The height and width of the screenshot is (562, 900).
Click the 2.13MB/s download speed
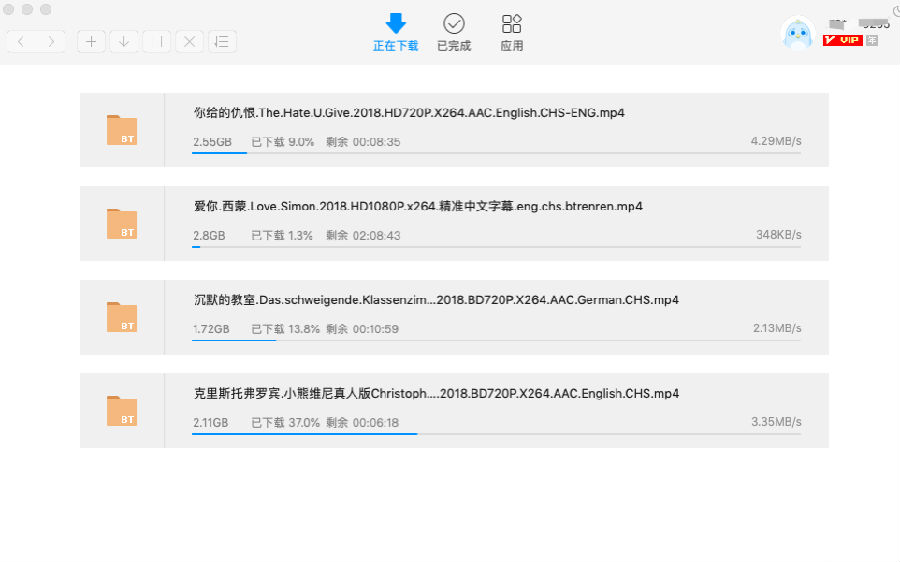pos(777,328)
